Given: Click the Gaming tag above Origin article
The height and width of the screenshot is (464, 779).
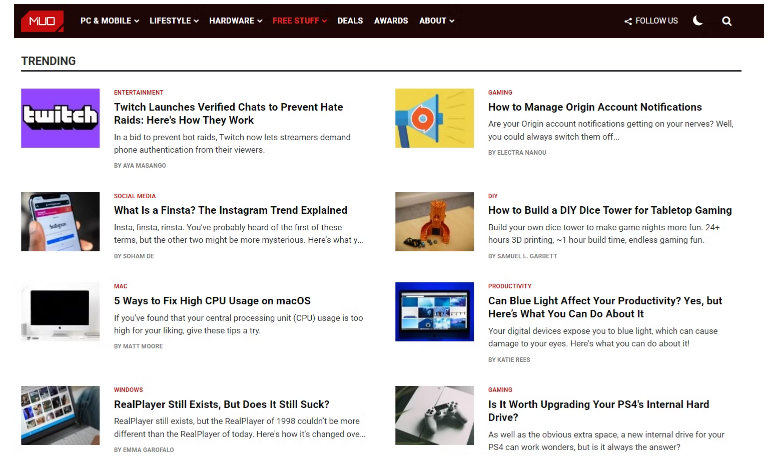Looking at the screenshot, I should [500, 93].
